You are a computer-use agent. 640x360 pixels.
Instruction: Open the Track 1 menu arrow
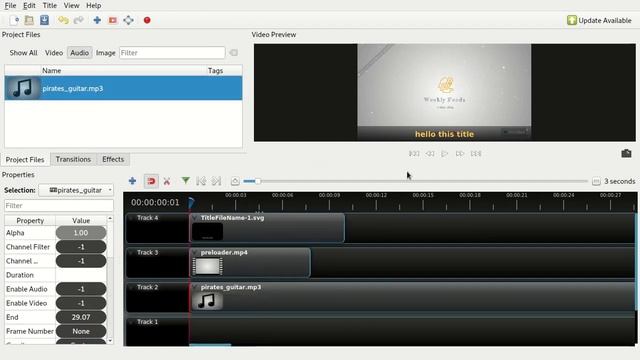click(131, 322)
